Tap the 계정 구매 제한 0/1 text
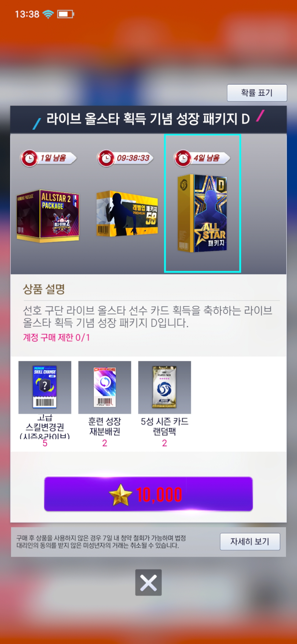This screenshot has width=297, height=644. click(x=56, y=337)
